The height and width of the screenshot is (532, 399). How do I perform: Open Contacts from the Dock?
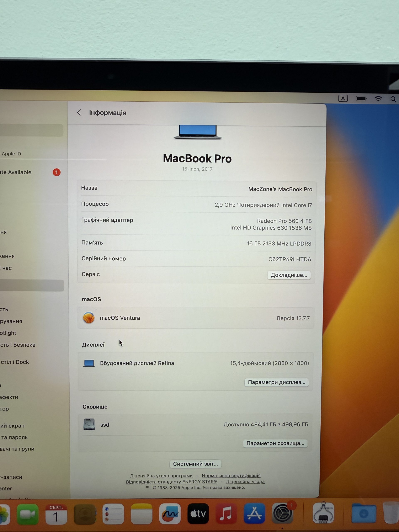(85, 514)
